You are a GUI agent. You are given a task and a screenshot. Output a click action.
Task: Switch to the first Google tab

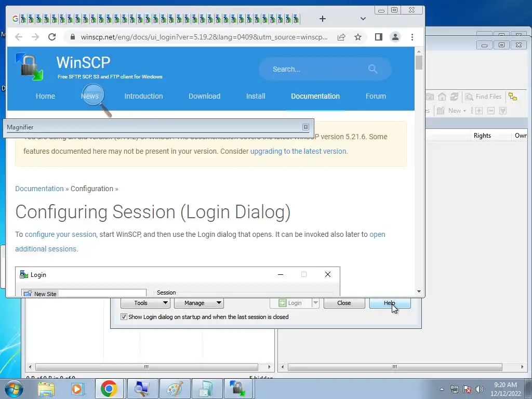15,19
